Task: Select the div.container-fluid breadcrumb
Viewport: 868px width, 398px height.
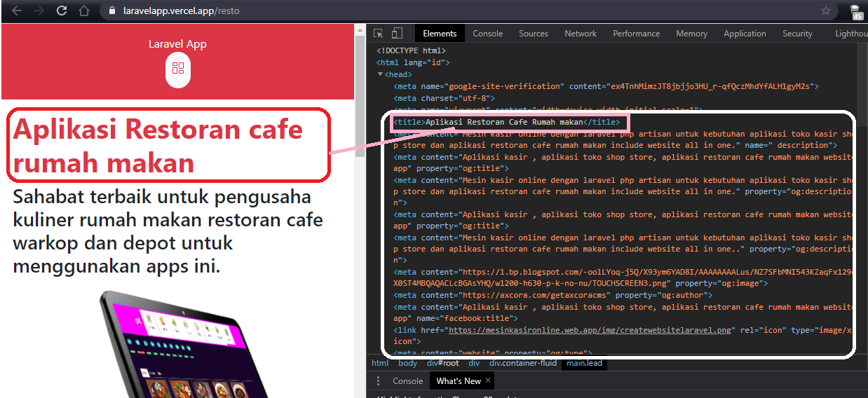Action: 522,363
